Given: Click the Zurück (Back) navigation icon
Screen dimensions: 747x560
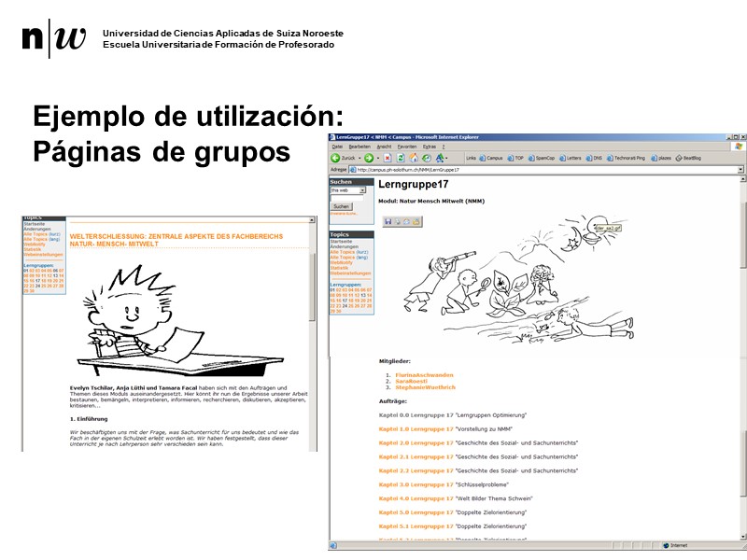Looking at the screenshot, I should (335, 157).
